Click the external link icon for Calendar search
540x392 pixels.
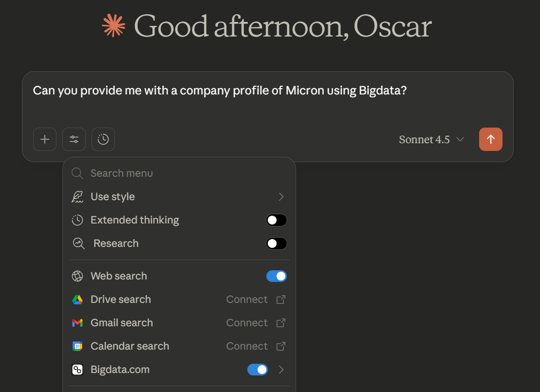[x=281, y=347]
